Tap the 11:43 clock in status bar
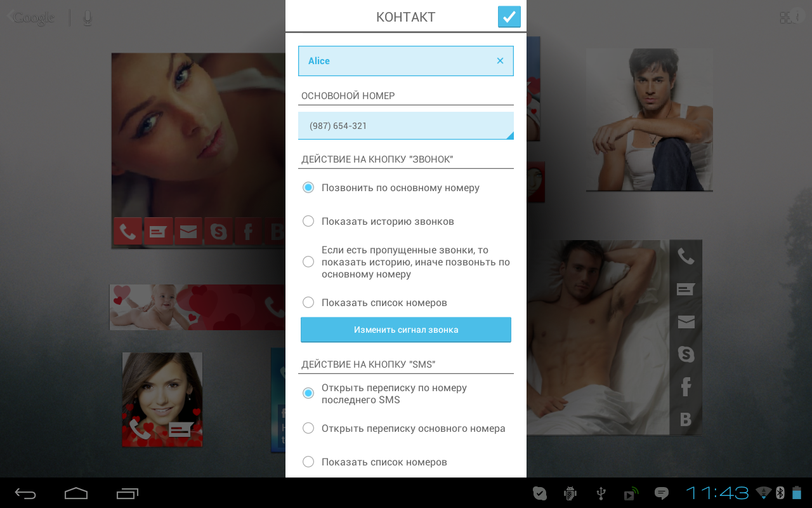 coord(717,493)
